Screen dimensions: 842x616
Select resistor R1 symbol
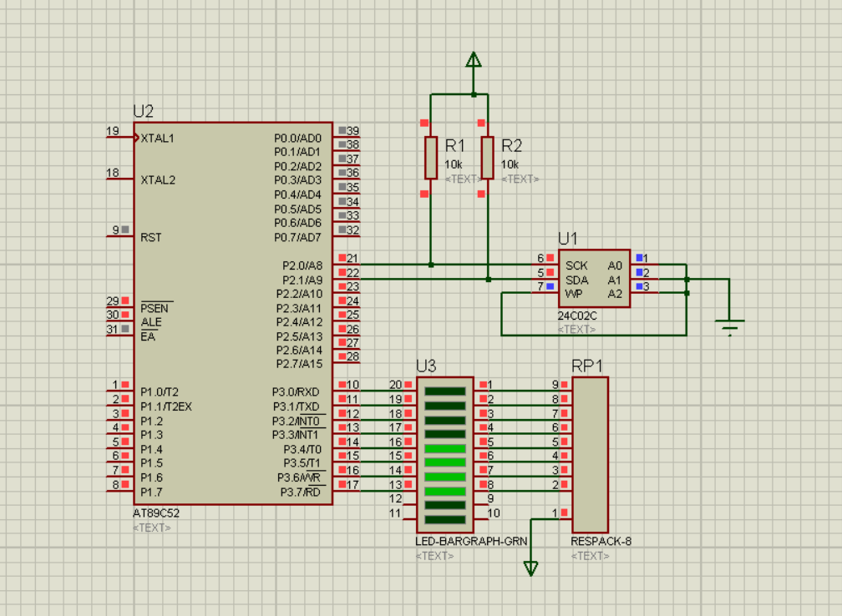pos(431,158)
